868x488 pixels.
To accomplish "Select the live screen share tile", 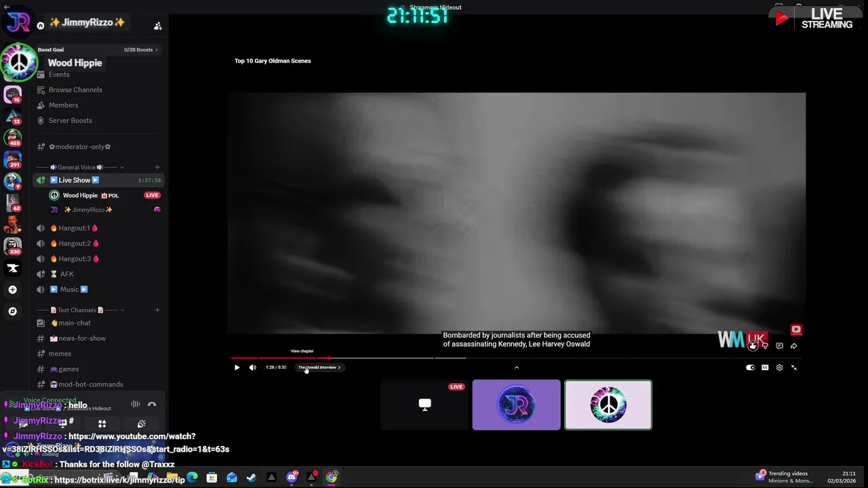I will [x=425, y=405].
